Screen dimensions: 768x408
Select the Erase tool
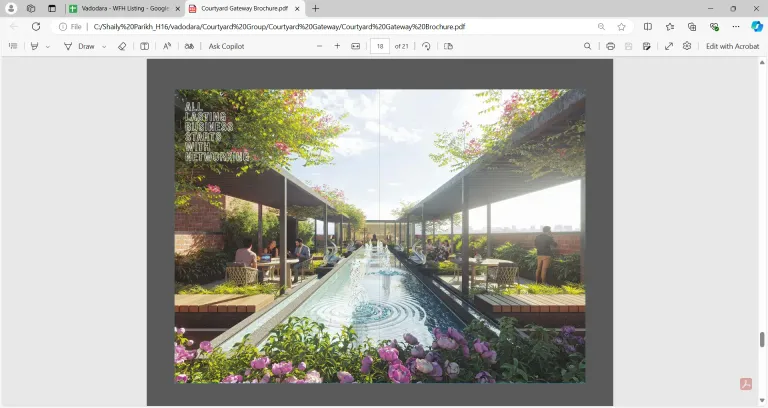(x=122, y=46)
